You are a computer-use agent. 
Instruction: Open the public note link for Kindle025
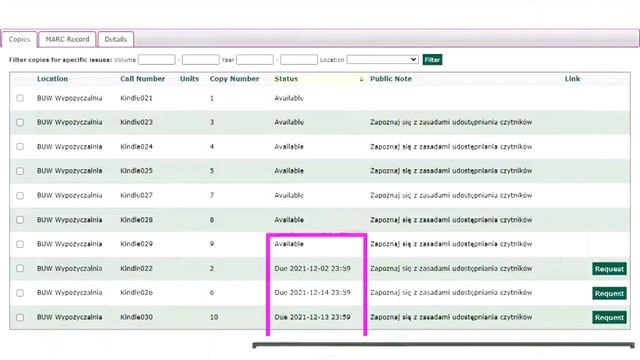click(451, 171)
